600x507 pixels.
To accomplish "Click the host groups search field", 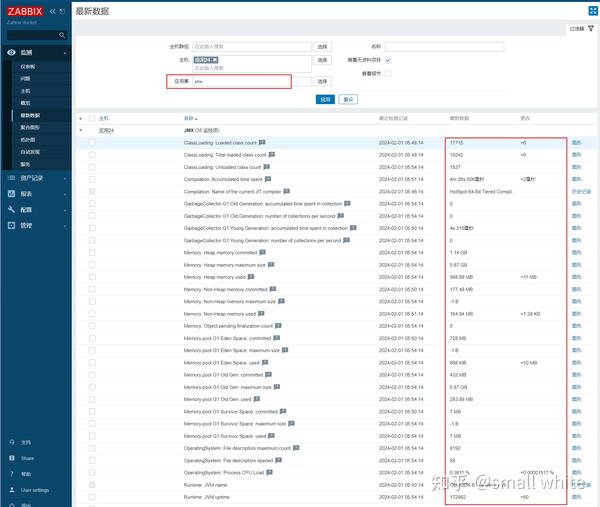I will pos(252,47).
